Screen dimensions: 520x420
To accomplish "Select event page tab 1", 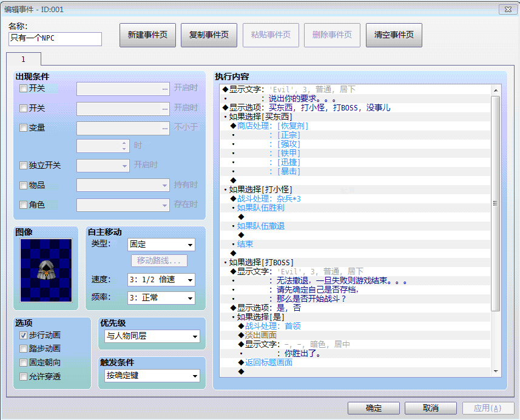I will coord(24,59).
